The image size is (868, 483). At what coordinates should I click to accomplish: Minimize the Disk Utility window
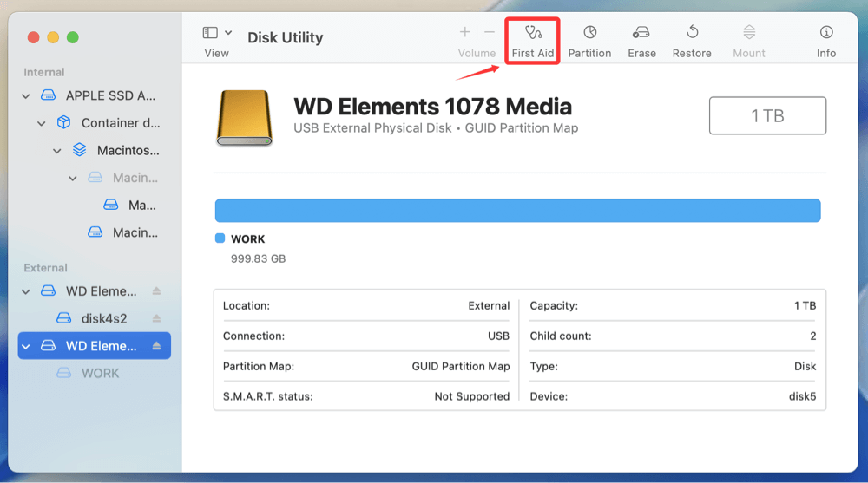(53, 37)
